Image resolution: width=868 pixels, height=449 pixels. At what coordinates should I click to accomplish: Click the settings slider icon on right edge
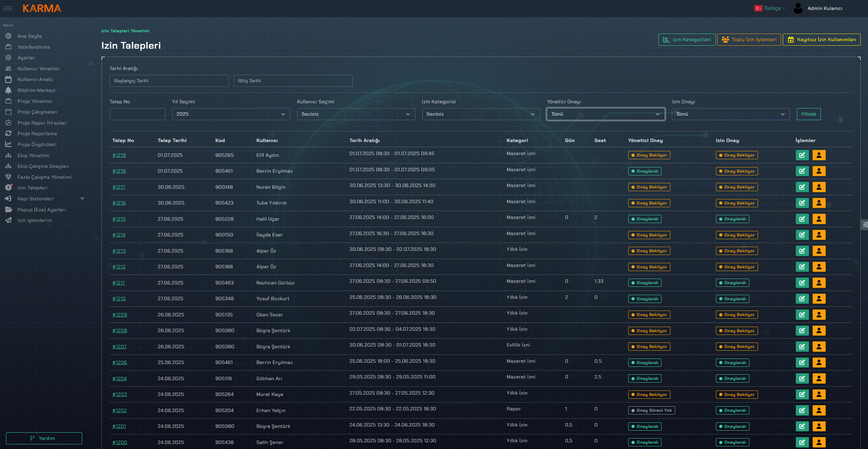pyautogui.click(x=865, y=224)
